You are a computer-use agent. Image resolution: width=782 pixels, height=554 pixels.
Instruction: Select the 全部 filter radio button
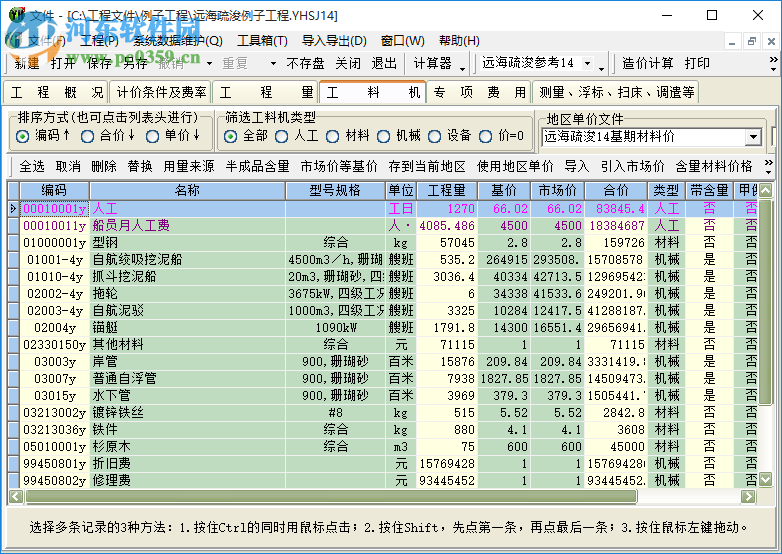click(x=230, y=136)
